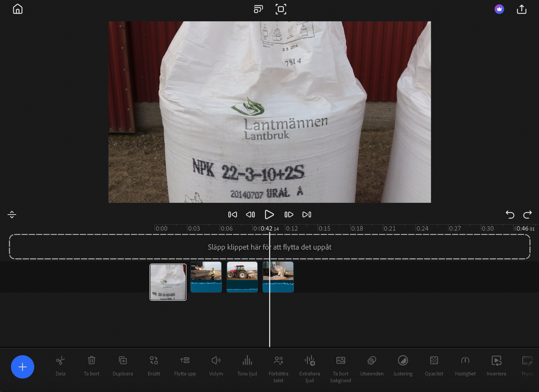The height and width of the screenshot is (392, 539).
Task: Tap the blue add media button
Action: tap(22, 367)
